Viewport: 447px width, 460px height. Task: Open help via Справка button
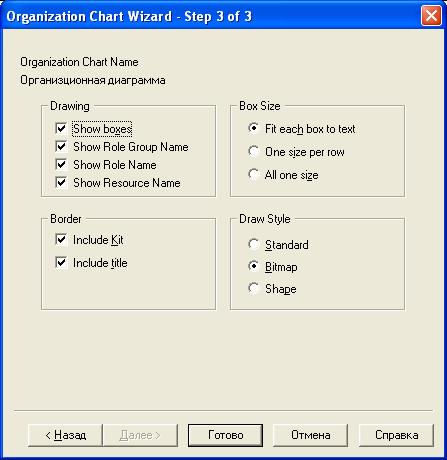(396, 435)
